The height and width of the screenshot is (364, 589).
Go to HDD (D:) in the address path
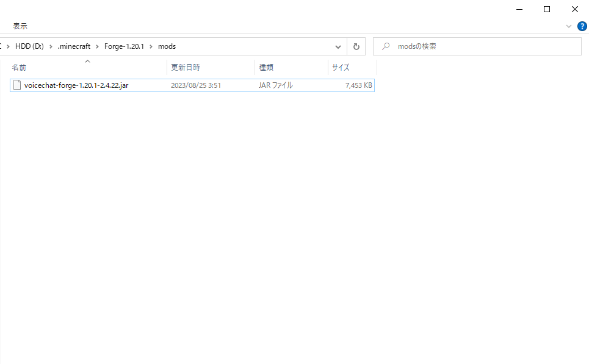point(29,46)
